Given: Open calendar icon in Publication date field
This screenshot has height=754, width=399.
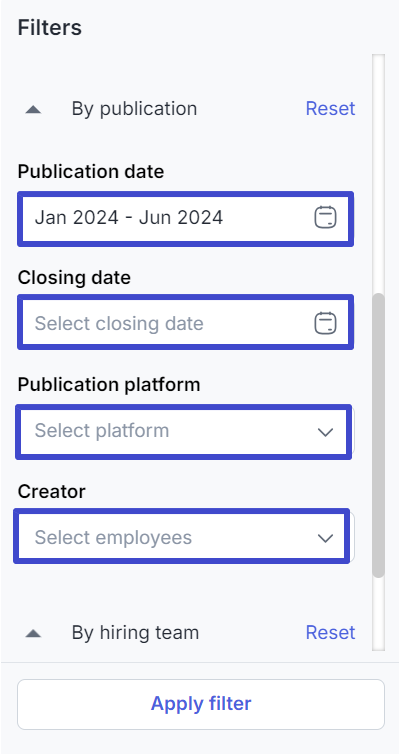Looking at the screenshot, I should click(325, 217).
